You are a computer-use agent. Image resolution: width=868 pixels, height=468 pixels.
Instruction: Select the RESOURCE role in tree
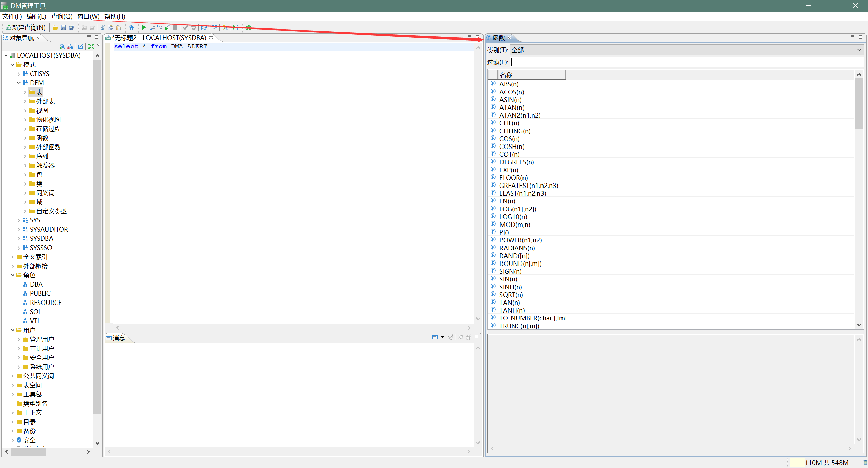pos(45,303)
